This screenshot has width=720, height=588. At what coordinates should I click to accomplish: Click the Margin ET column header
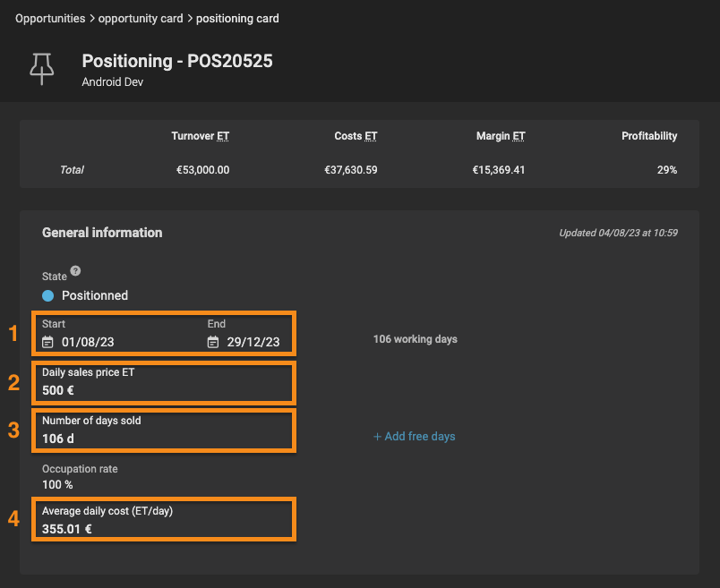point(501,136)
